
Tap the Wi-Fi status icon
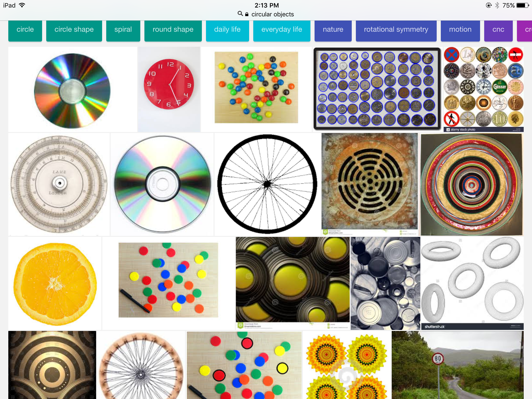point(22,5)
